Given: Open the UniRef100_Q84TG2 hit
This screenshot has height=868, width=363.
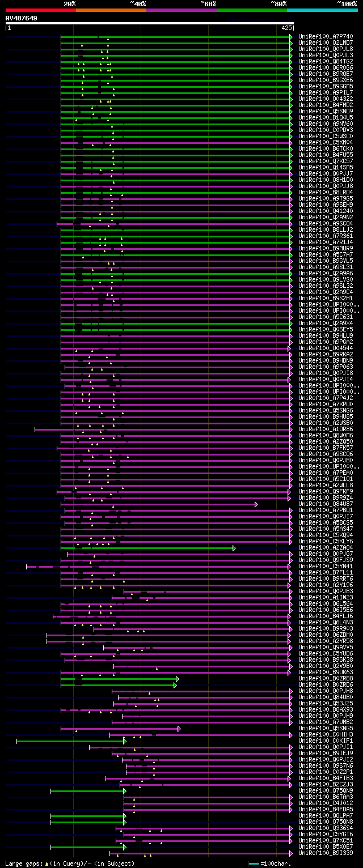Looking at the screenshot, I should pos(326,62).
